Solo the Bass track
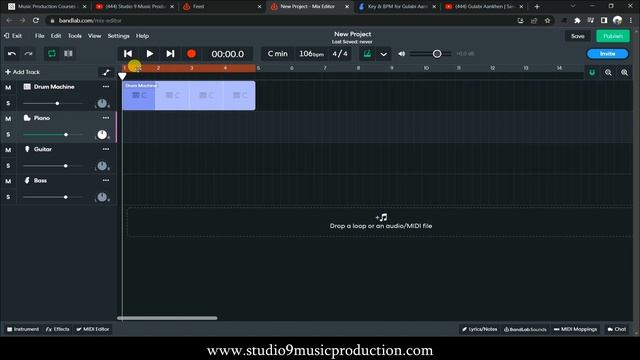The height and width of the screenshot is (360, 640). point(8,197)
